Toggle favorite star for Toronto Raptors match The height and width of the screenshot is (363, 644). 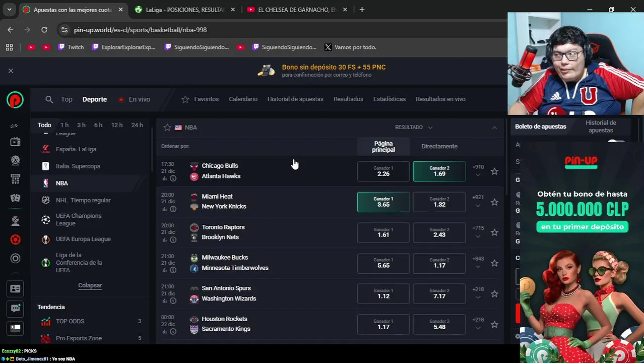click(x=494, y=232)
